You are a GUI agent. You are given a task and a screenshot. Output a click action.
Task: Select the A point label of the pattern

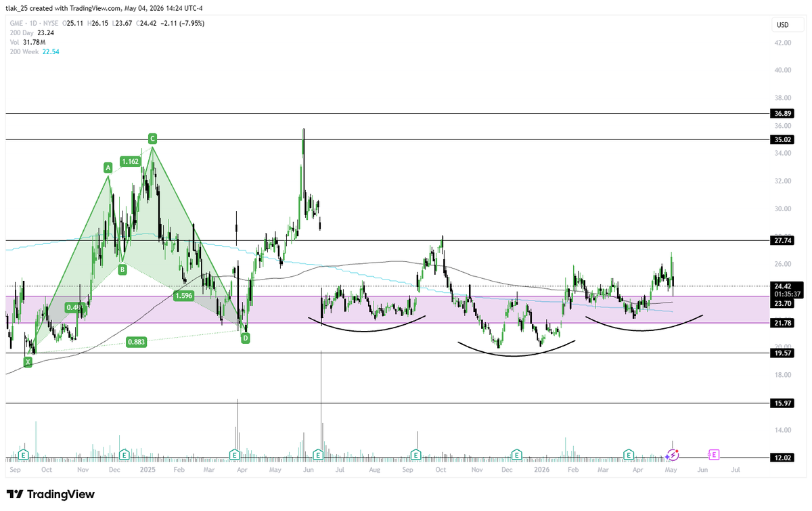[107, 166]
